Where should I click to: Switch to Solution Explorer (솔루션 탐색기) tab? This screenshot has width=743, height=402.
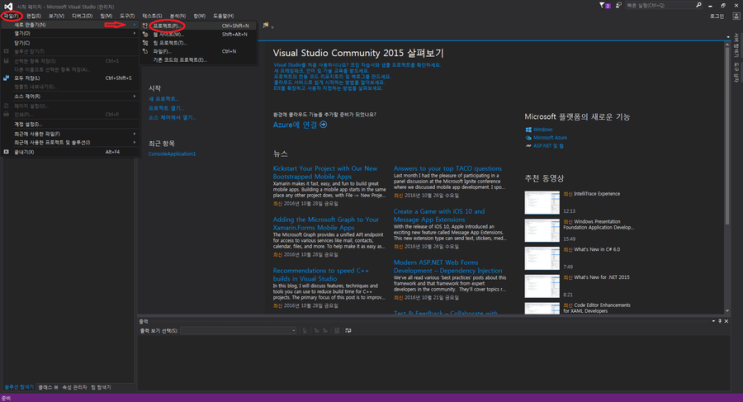19,387
